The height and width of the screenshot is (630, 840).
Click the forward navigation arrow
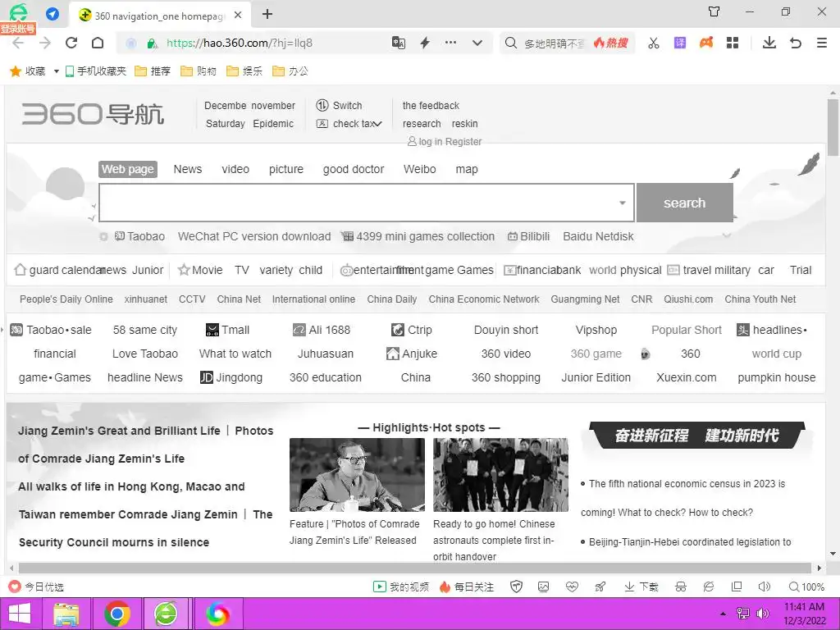coord(45,43)
